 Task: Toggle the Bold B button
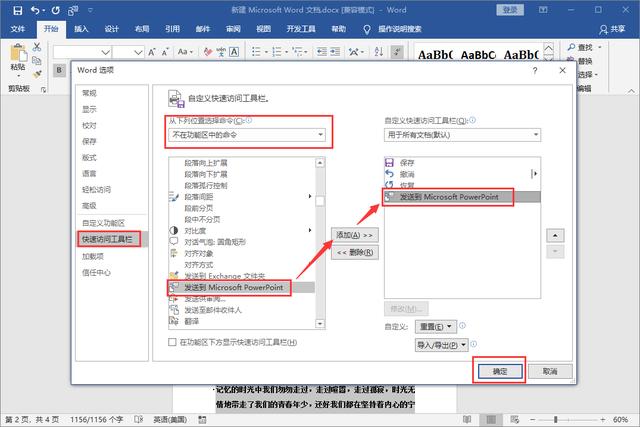pyautogui.click(x=59, y=70)
